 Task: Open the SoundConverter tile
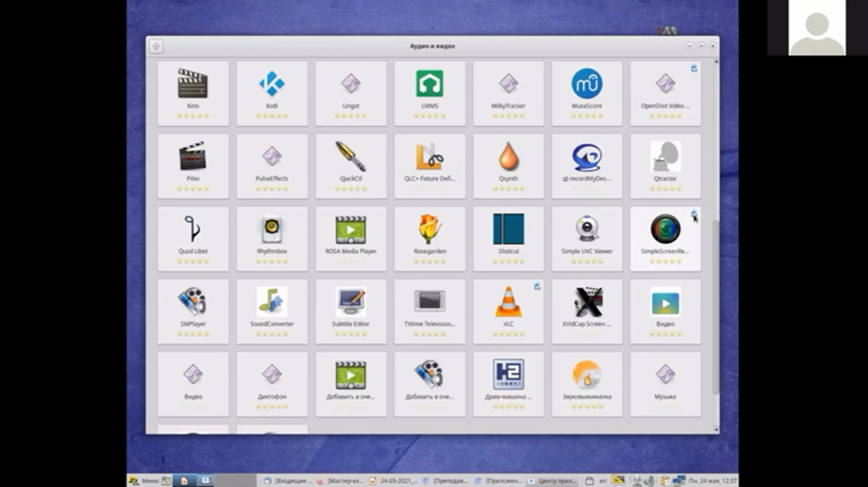pos(272,311)
